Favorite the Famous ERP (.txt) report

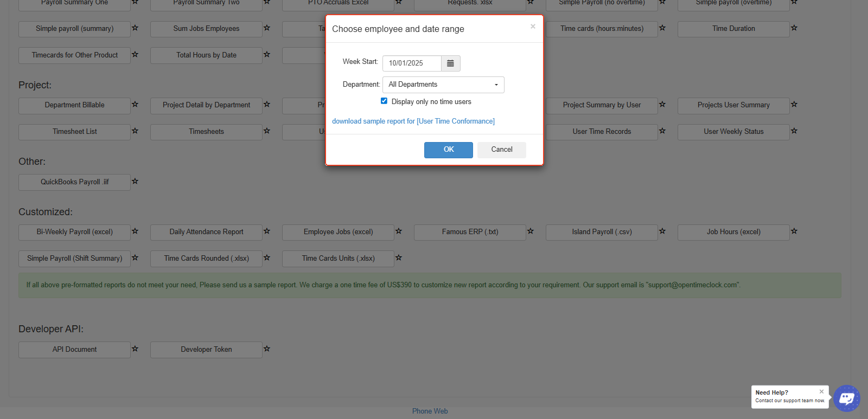point(531,231)
